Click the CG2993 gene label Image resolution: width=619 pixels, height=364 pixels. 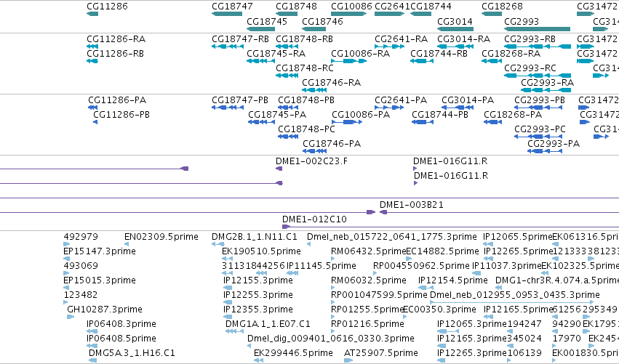[x=522, y=21]
